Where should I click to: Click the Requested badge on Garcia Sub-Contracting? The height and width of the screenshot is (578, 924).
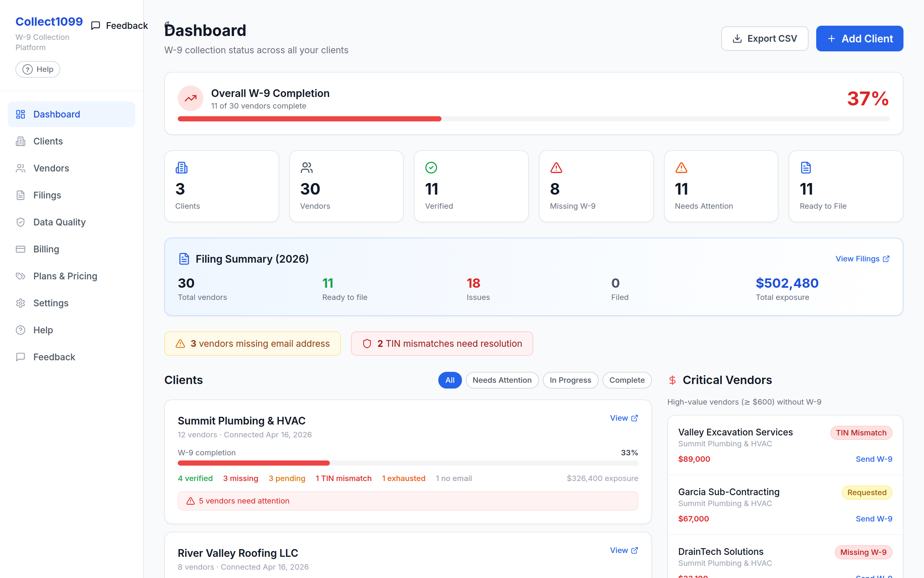coord(867,492)
